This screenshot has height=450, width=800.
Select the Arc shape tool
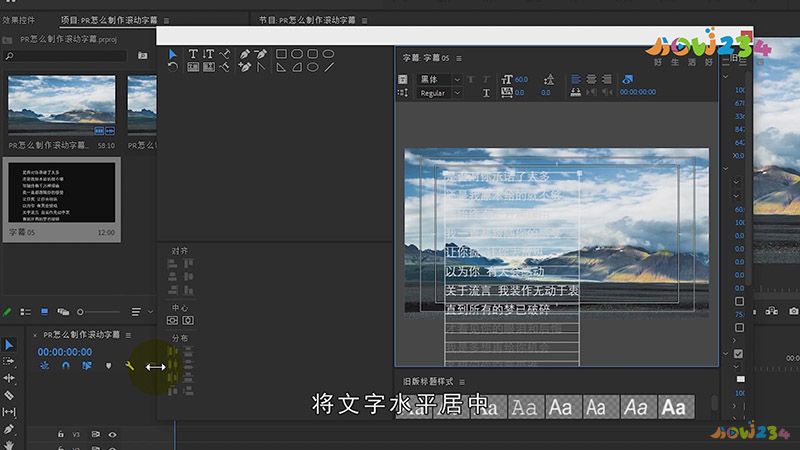tap(297, 67)
